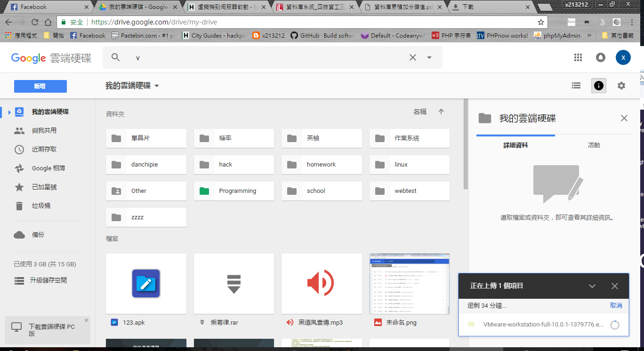Open search options dropdown arrow

(429, 57)
